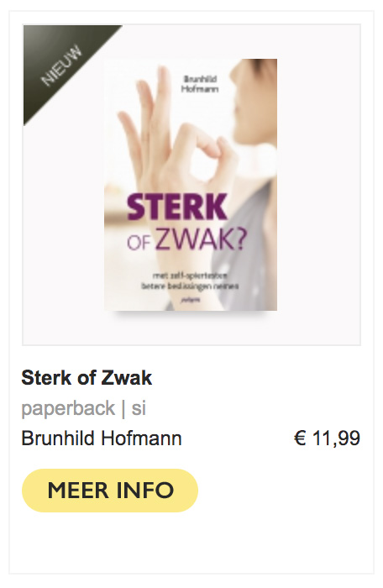Click the author name printed on cover
Image resolution: width=383 pixels, height=588 pixels.
point(200,84)
